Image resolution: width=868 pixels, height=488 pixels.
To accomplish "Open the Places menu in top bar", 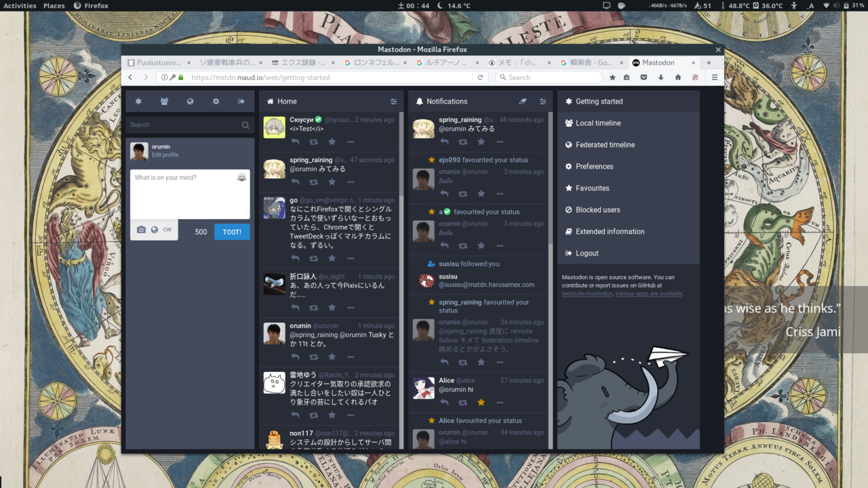I will coord(54,5).
